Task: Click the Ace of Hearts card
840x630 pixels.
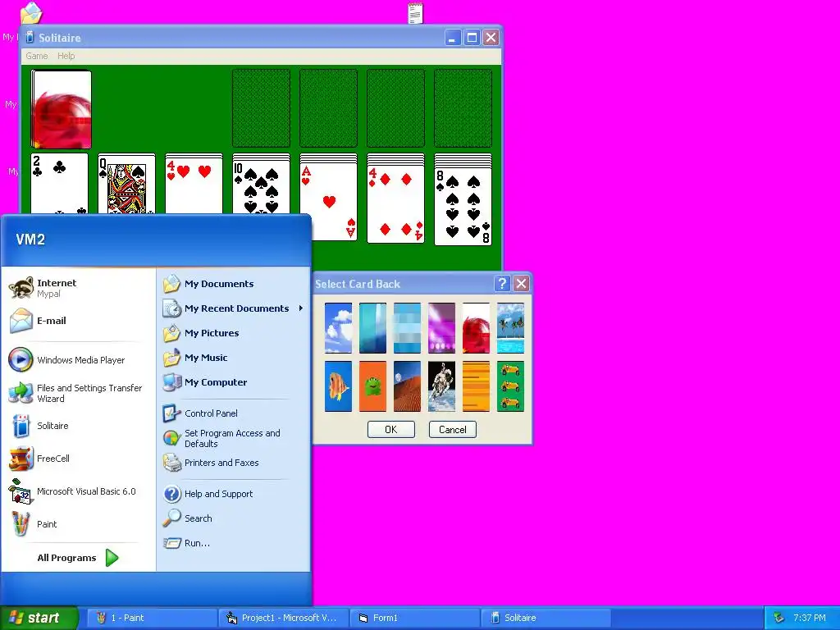Action: coord(328,202)
